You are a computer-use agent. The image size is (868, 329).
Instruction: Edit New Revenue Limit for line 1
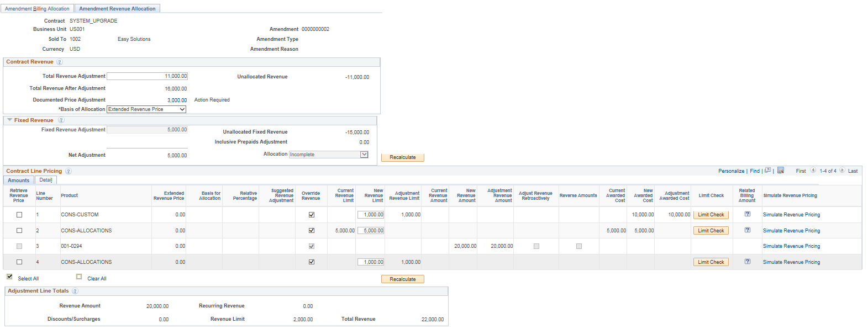point(371,215)
